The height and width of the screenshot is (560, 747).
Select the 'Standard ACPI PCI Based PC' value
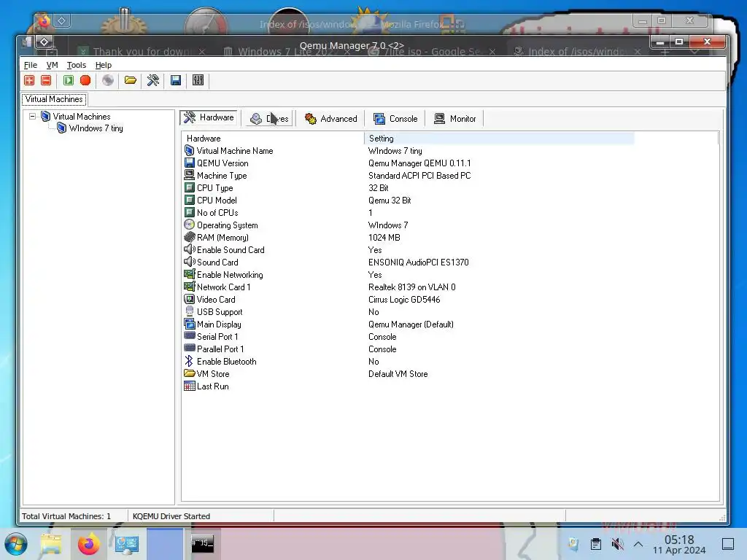click(419, 176)
